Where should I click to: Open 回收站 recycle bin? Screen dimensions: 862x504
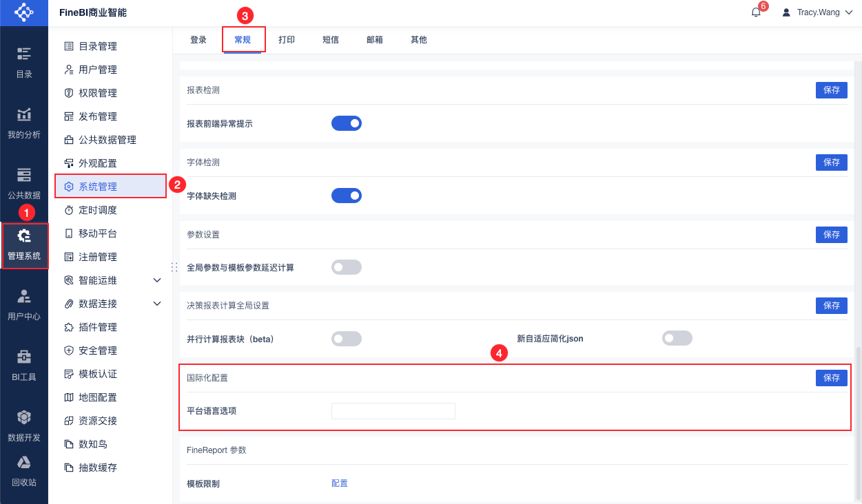coord(24,471)
